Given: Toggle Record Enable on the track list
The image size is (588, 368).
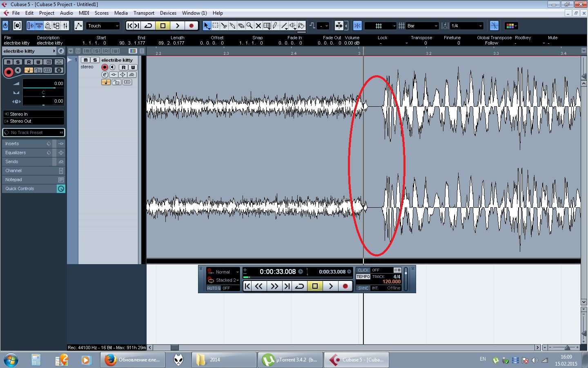Looking at the screenshot, I should (105, 67).
